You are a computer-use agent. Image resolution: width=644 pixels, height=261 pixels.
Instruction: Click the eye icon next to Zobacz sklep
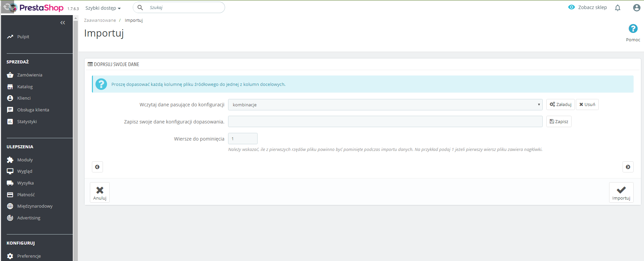point(572,7)
